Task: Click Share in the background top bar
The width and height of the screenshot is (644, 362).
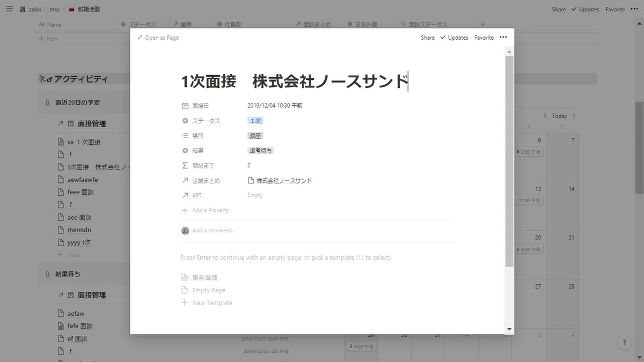Action: (559, 9)
